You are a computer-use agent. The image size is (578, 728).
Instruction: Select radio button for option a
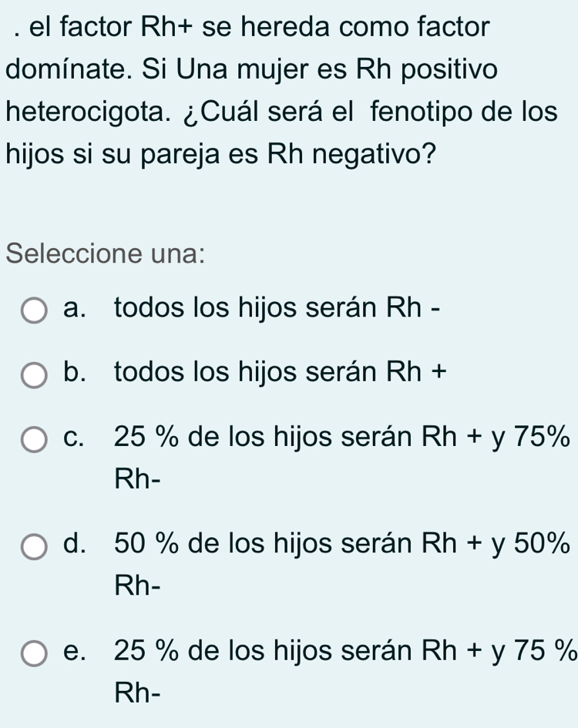pyautogui.click(x=34, y=309)
